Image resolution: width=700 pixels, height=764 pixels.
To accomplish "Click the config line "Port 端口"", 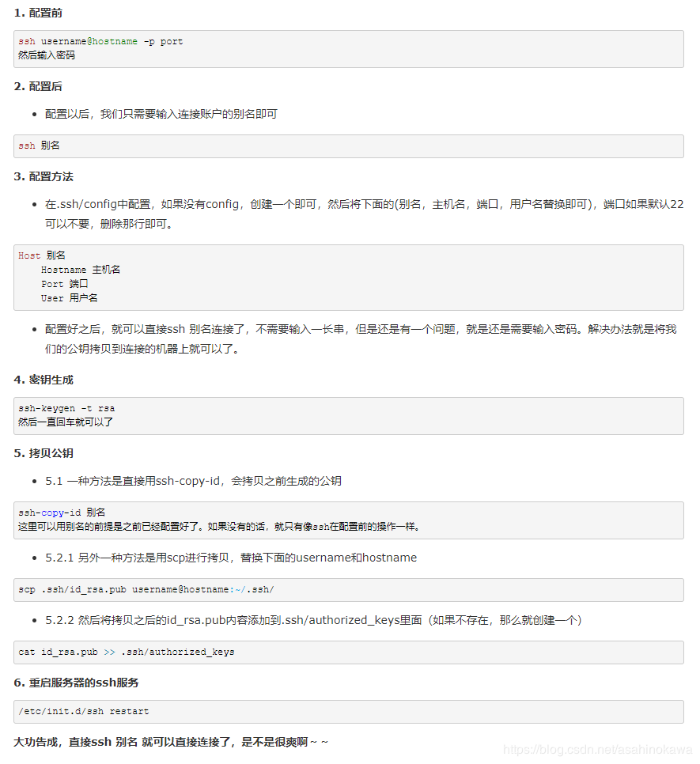I will [65, 284].
